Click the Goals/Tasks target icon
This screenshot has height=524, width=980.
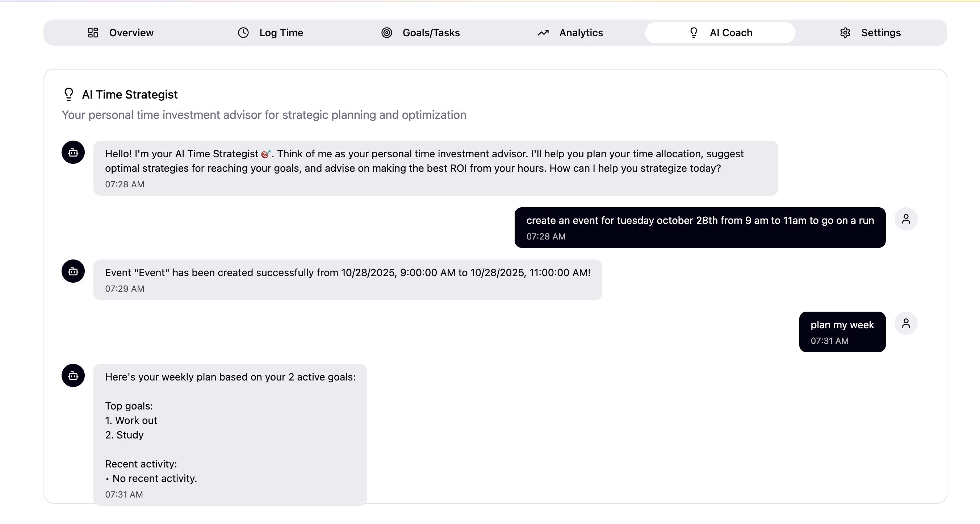click(386, 33)
